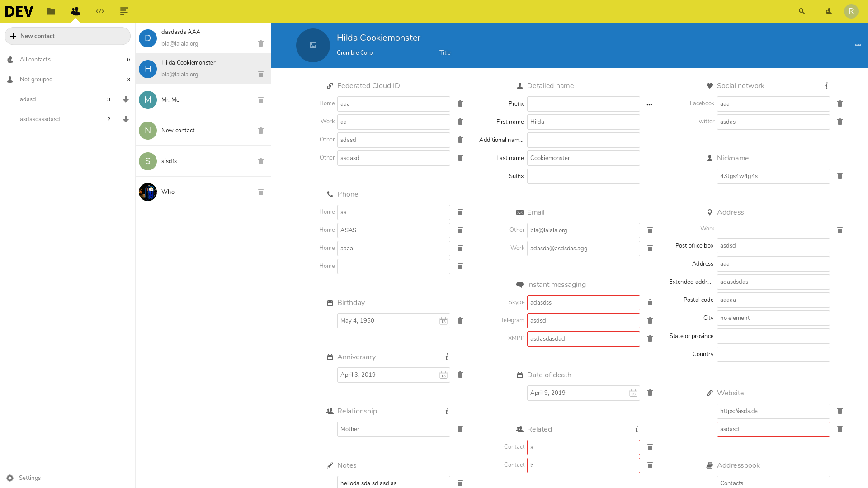Viewport: 868px width, 488px height.
Task: Open contact sfsdfs
Action: (203, 161)
